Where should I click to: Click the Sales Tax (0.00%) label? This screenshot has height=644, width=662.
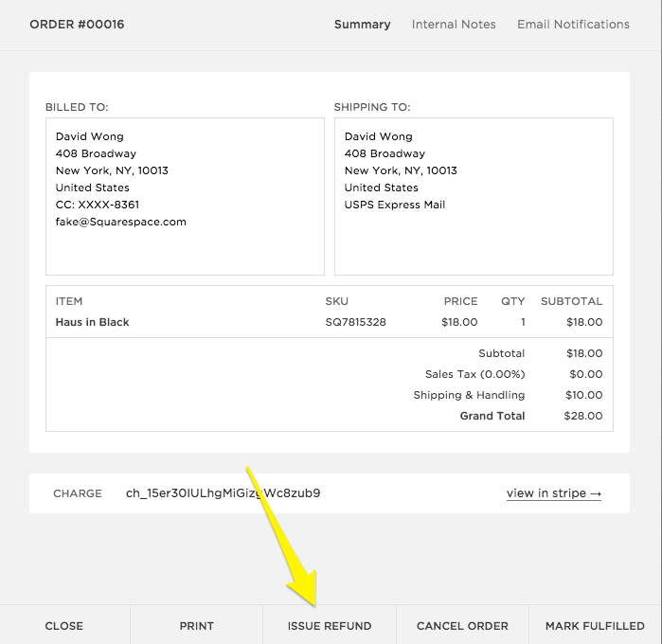click(474, 374)
